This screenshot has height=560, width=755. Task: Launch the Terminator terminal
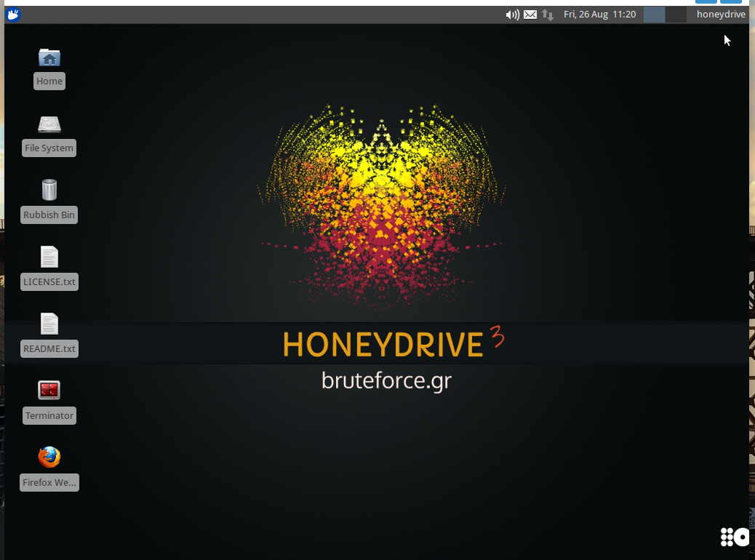pos(49,390)
